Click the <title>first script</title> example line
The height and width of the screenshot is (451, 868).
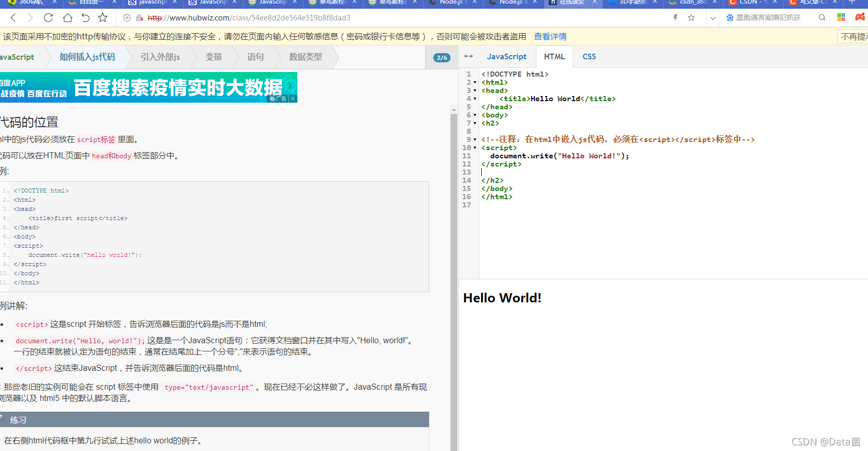78,218
